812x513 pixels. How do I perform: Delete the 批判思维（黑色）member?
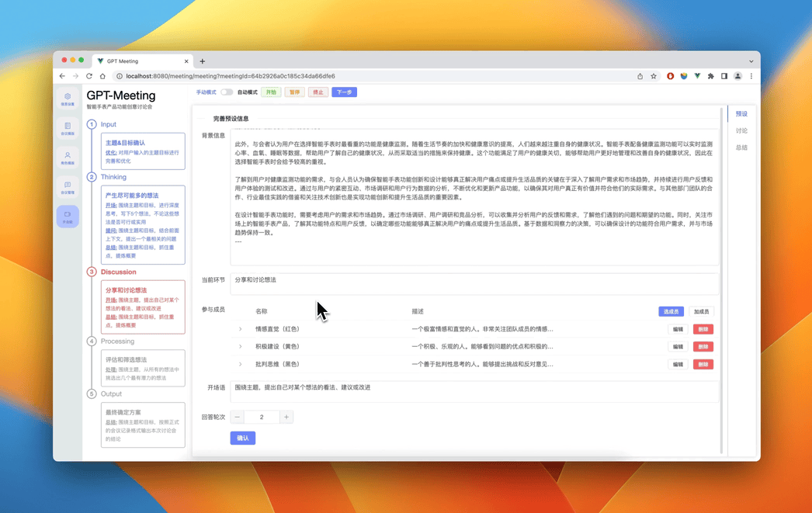point(703,365)
